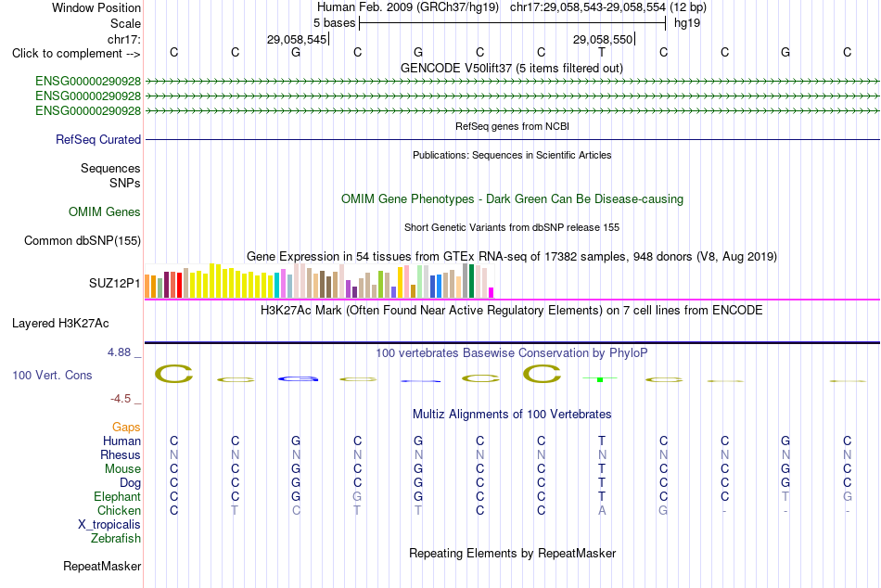
Task: Click the 29,058,550 coordinate tick label
Action: tap(603, 39)
